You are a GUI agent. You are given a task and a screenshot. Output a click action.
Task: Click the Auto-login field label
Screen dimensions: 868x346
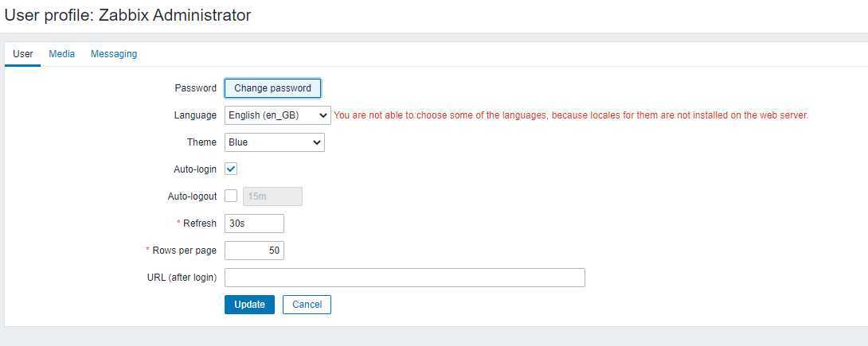click(x=195, y=169)
